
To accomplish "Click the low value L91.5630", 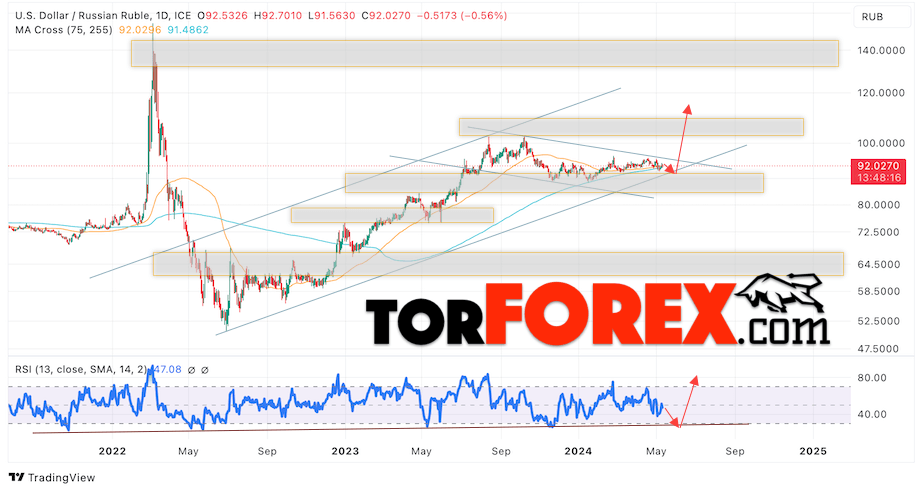I will (332, 16).
